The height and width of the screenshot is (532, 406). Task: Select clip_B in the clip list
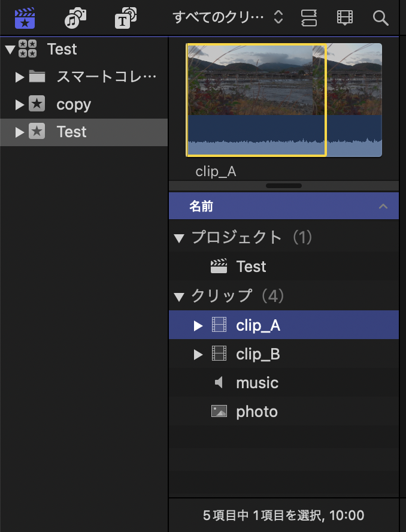coord(257,355)
